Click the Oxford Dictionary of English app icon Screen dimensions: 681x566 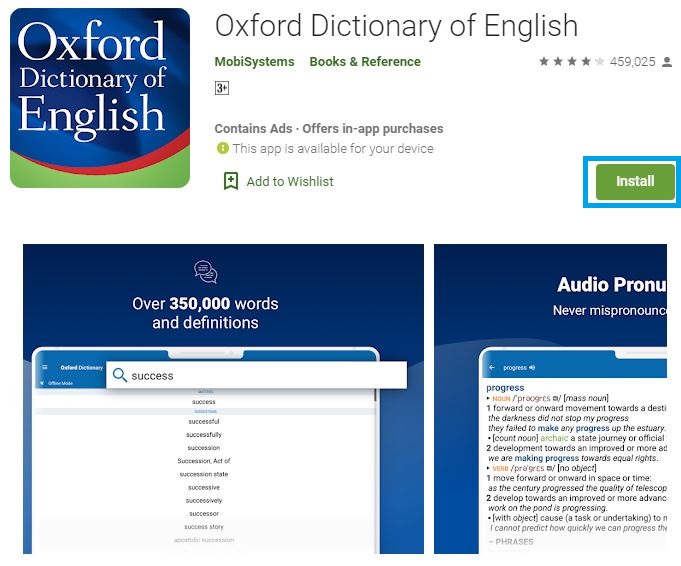tap(100, 98)
